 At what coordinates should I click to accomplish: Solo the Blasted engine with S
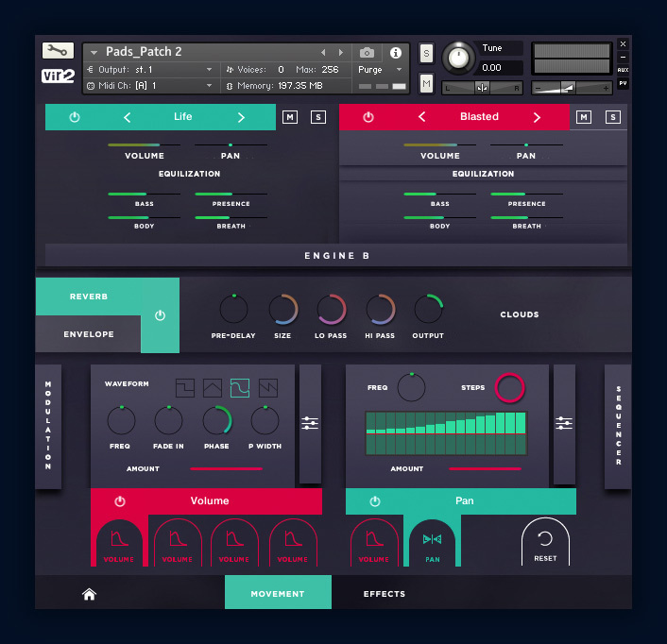[613, 117]
